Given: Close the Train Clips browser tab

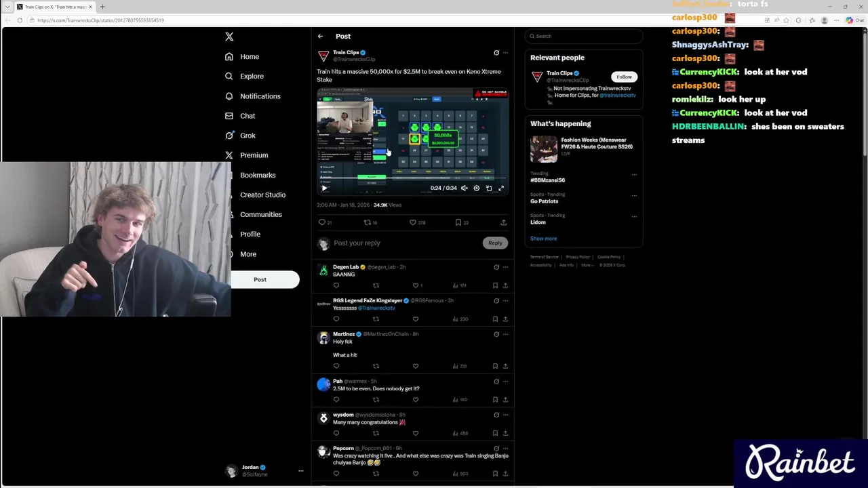Looking at the screenshot, I should click(x=90, y=7).
